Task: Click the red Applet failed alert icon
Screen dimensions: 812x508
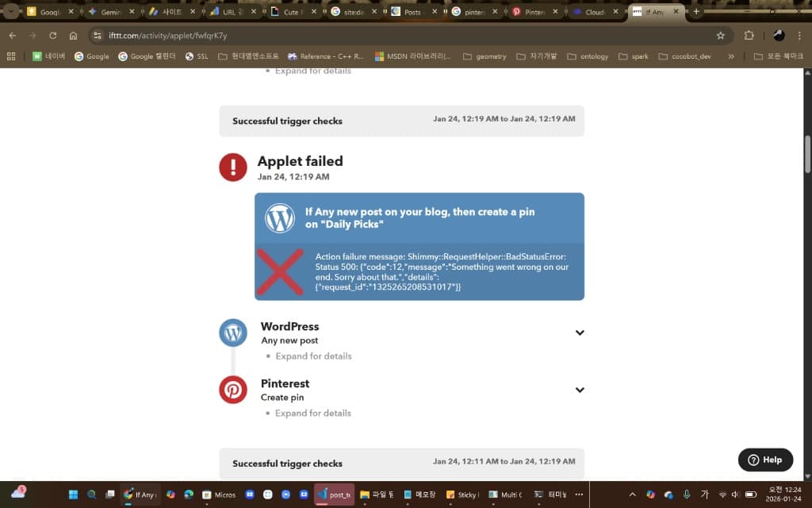Action: pos(233,167)
